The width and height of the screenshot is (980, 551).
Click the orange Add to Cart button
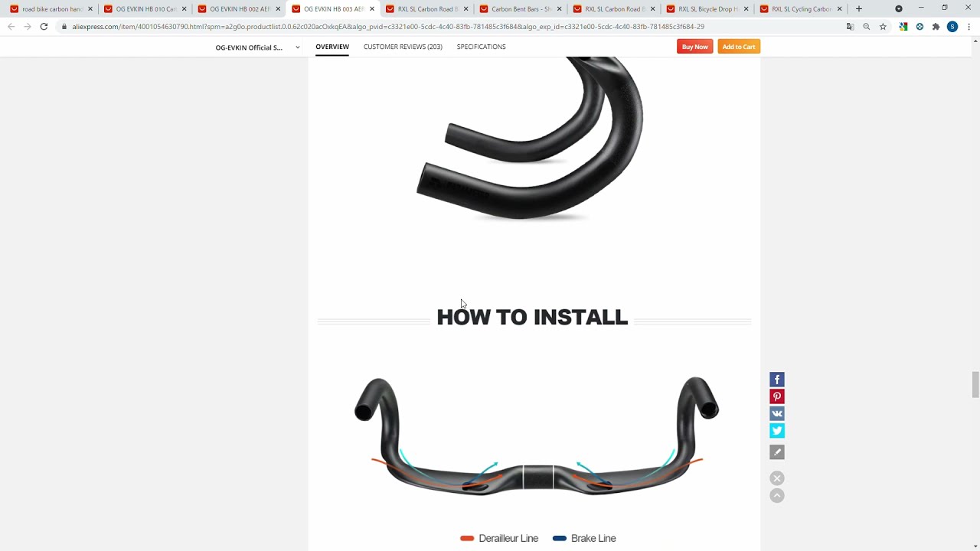coord(738,47)
